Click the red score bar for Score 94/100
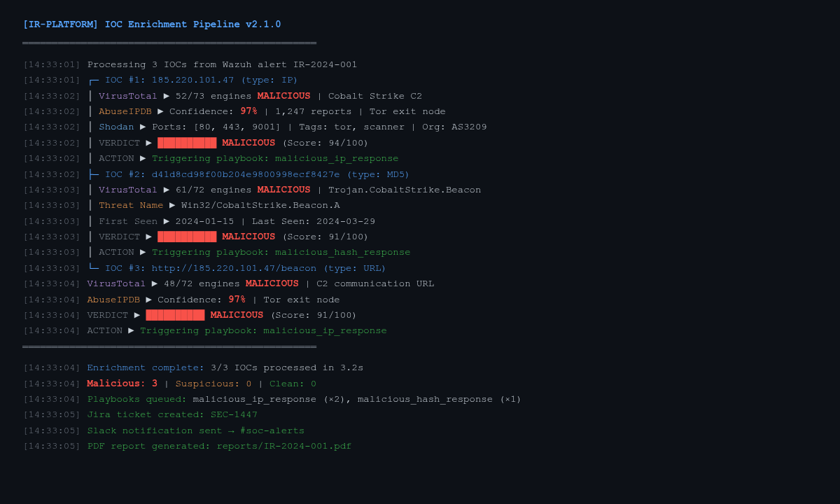 tap(187, 143)
